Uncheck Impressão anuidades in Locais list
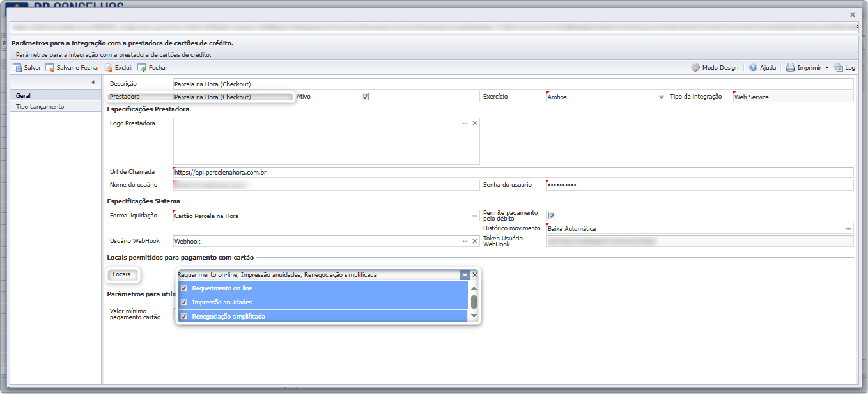 tap(184, 302)
